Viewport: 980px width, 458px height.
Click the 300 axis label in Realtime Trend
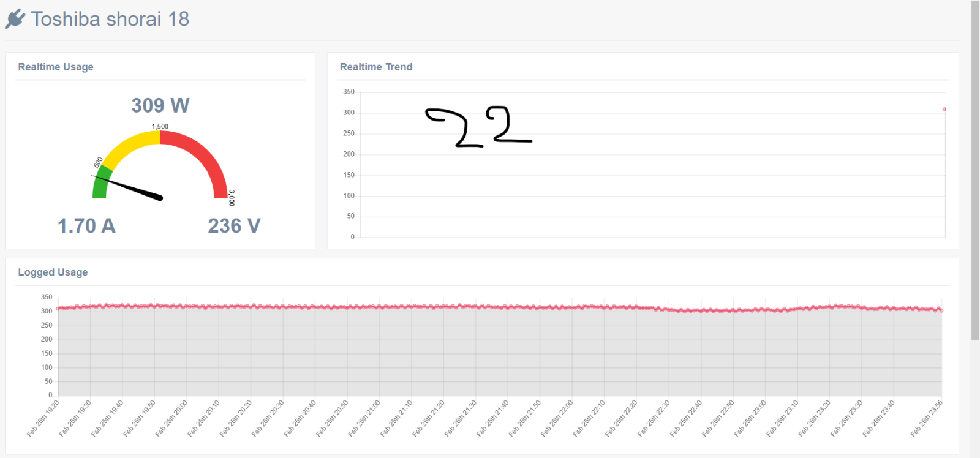coord(349,113)
